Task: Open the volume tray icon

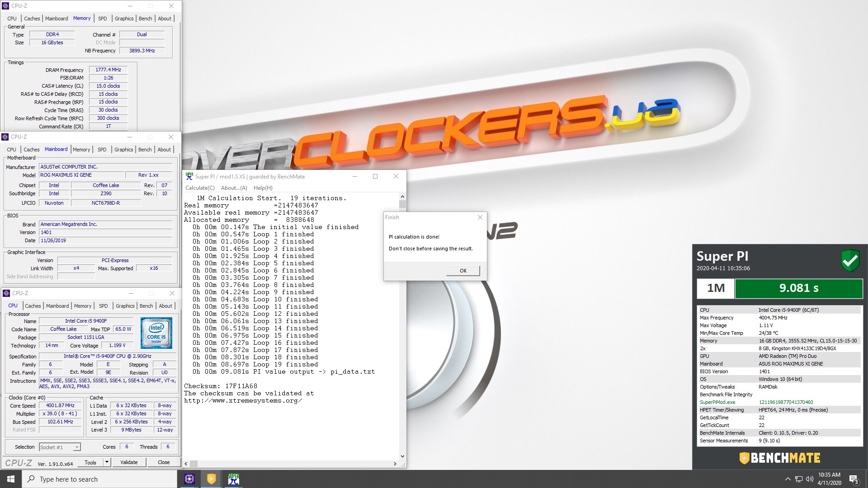Action: [809, 479]
